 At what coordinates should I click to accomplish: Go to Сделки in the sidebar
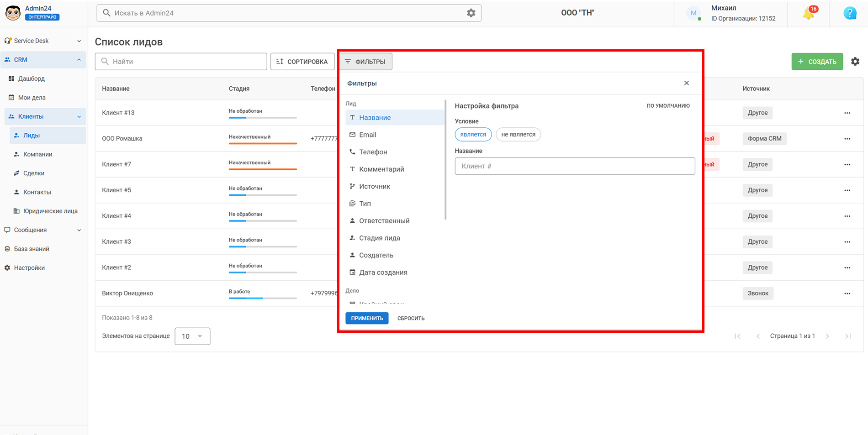point(34,173)
